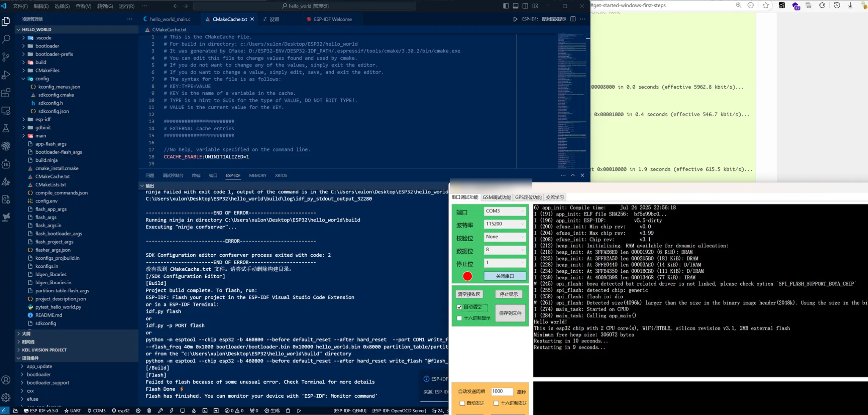Click COM3 port selector in status bar
The image size is (868, 415).
pyautogui.click(x=96, y=411)
